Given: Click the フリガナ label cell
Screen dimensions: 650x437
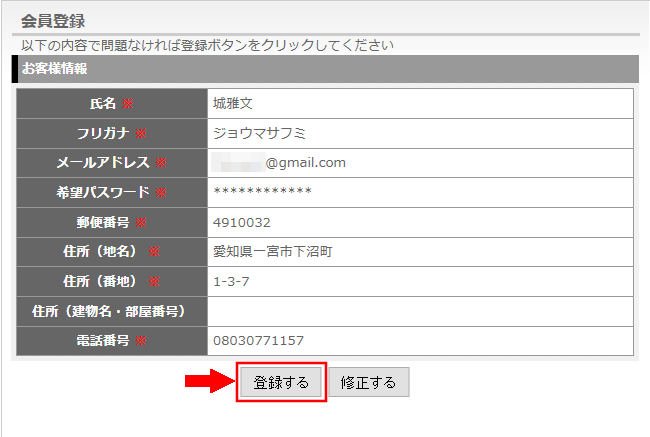Looking at the screenshot, I should pos(112,133).
